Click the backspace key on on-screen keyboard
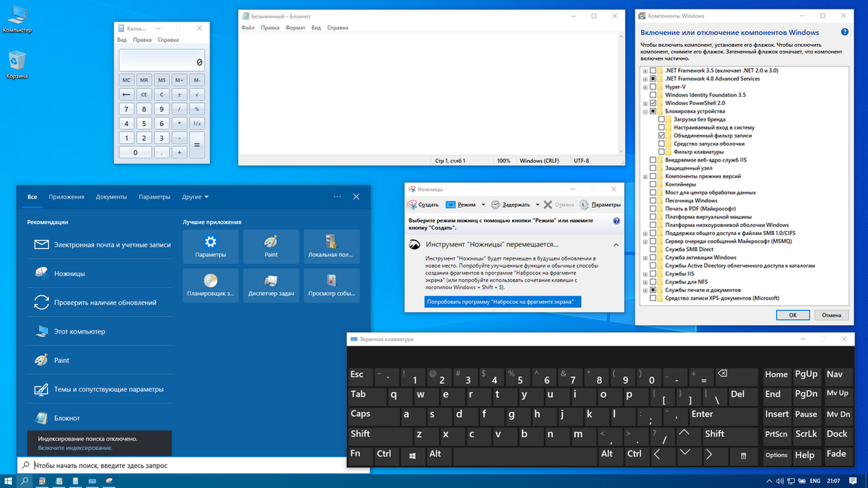This screenshot has width=868, height=488. [736, 376]
